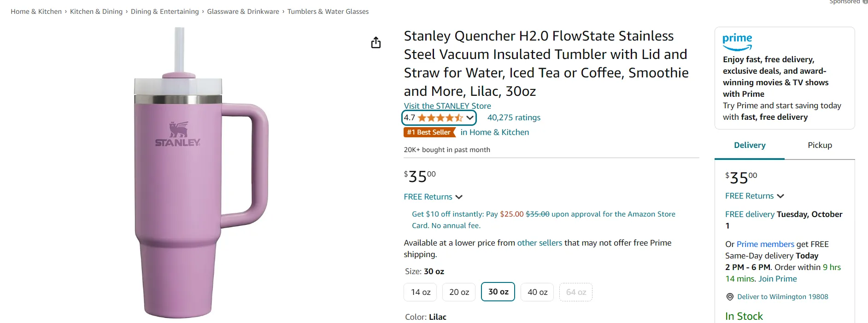
Task: Select the unavailable 64 oz size
Action: pyautogui.click(x=576, y=292)
